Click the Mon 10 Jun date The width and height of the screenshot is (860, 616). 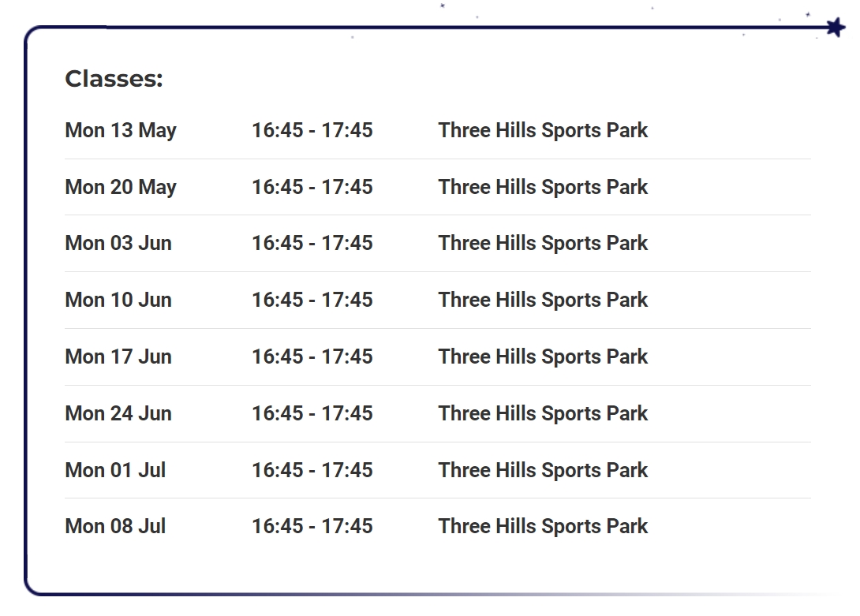(118, 300)
